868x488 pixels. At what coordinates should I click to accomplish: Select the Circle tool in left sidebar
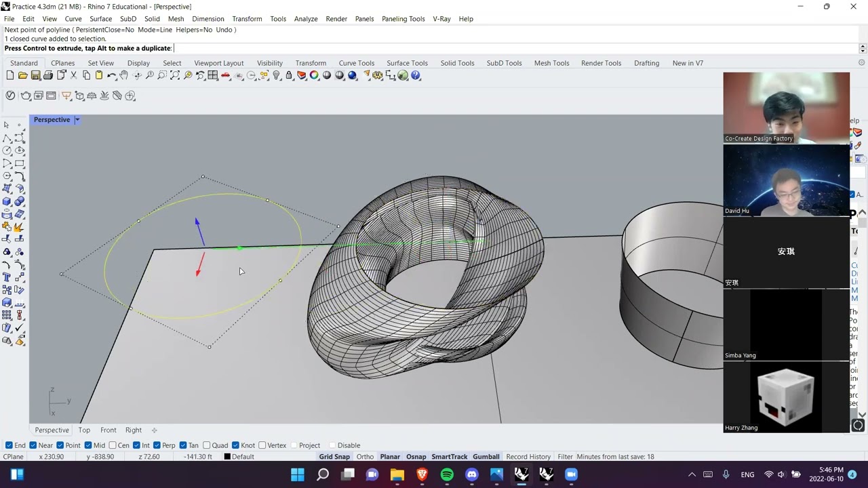click(x=7, y=150)
